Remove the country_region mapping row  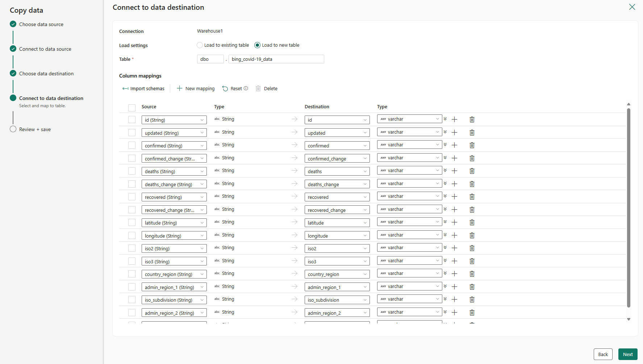[472, 274]
